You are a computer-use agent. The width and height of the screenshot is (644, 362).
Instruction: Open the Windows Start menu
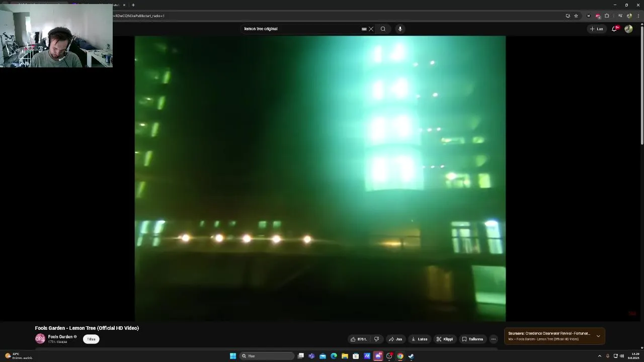click(x=233, y=356)
